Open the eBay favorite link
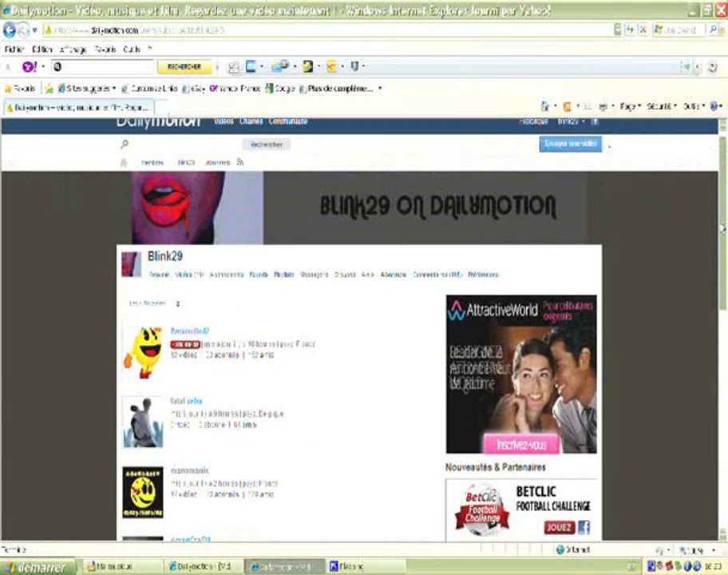728x575 pixels. (194, 89)
